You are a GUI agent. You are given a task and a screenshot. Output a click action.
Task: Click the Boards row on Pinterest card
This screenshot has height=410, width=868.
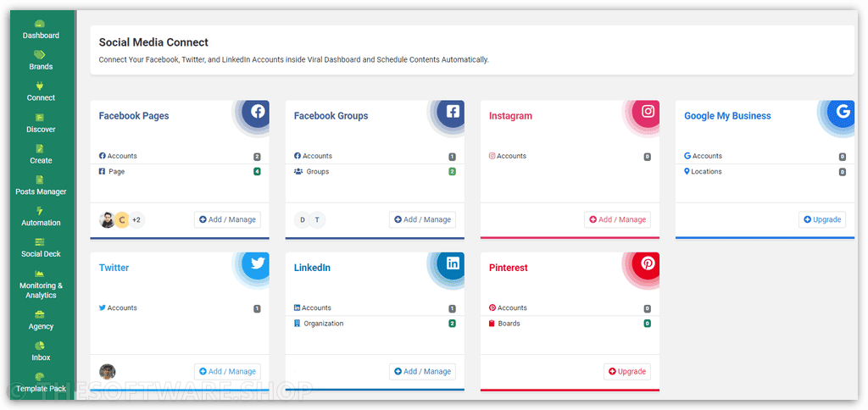[x=570, y=323]
